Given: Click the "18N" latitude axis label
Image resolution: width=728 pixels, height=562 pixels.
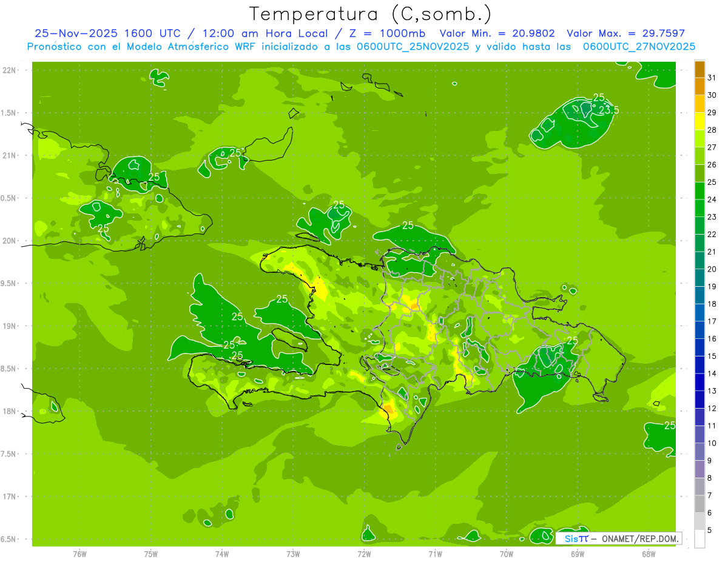Looking at the screenshot, I should click(x=8, y=411).
